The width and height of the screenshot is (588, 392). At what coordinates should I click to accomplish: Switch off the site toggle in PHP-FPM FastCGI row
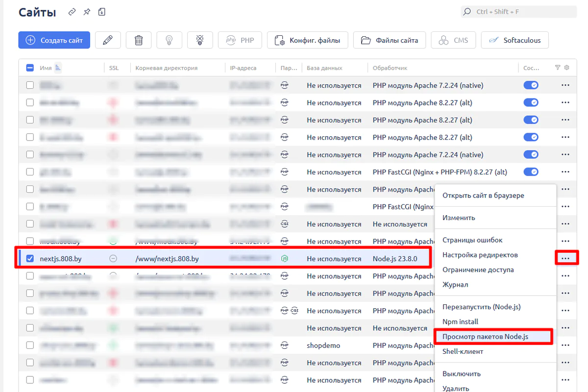531,172
